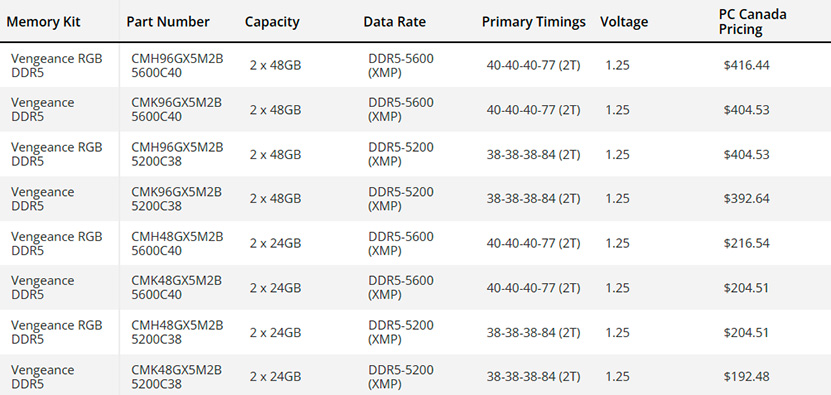Click the first row's 2 x 48GB capacity
The height and width of the screenshot is (395, 831).
tap(276, 66)
